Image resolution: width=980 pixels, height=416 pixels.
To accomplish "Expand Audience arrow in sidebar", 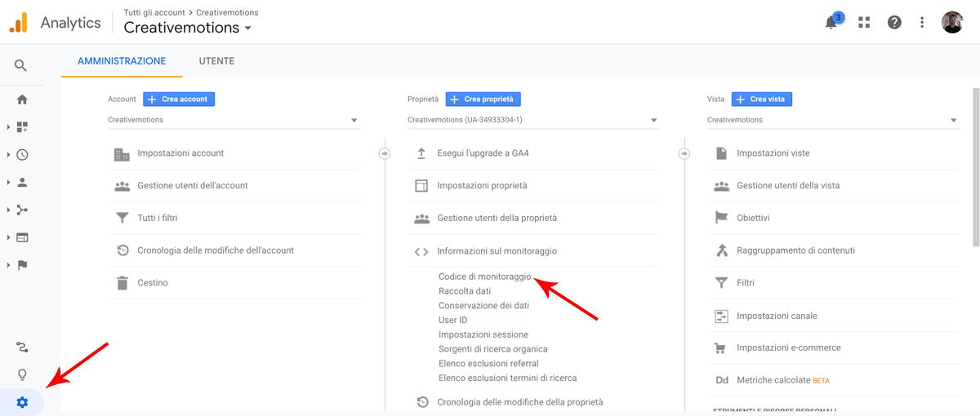I will point(8,183).
